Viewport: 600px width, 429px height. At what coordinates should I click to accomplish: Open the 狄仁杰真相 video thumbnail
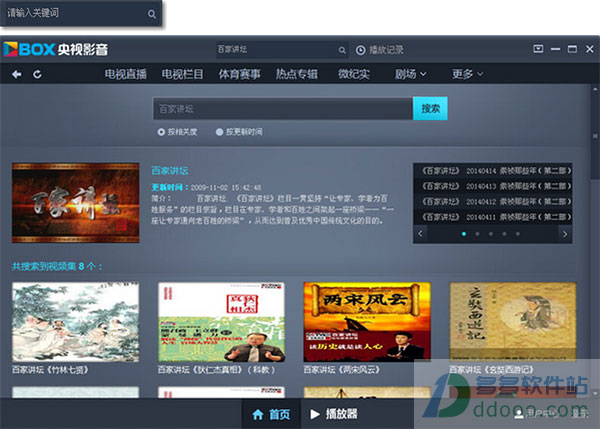(x=222, y=322)
